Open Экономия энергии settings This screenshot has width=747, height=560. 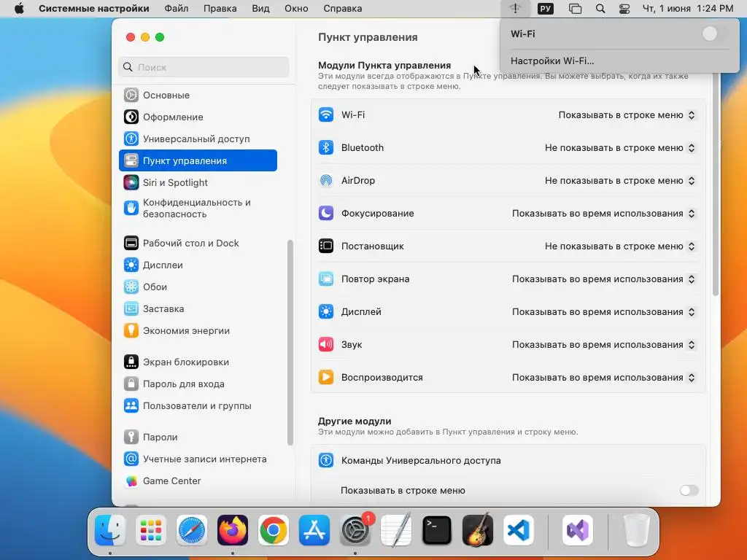(198, 330)
